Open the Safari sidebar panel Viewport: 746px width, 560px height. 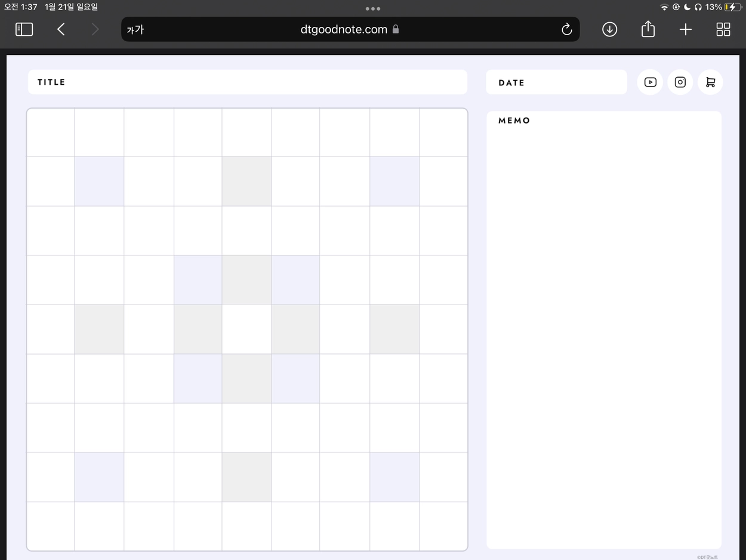point(24,29)
